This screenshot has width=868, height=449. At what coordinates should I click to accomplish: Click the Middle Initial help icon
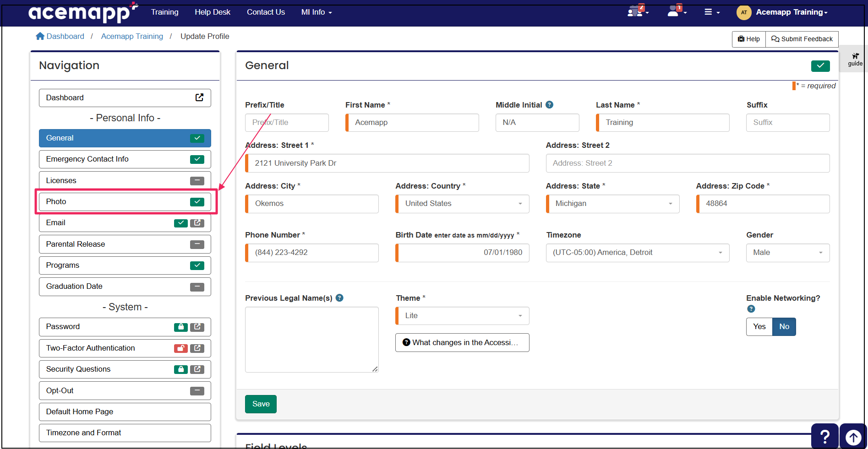click(x=550, y=105)
